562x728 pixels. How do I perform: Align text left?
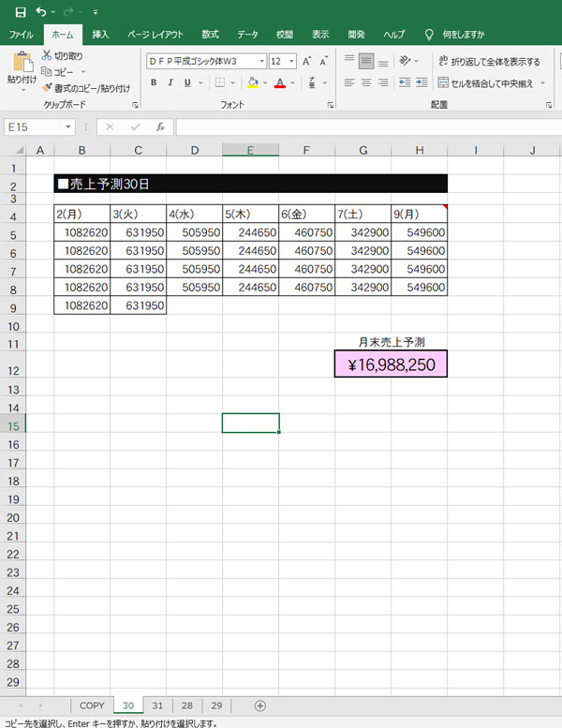tap(349, 82)
